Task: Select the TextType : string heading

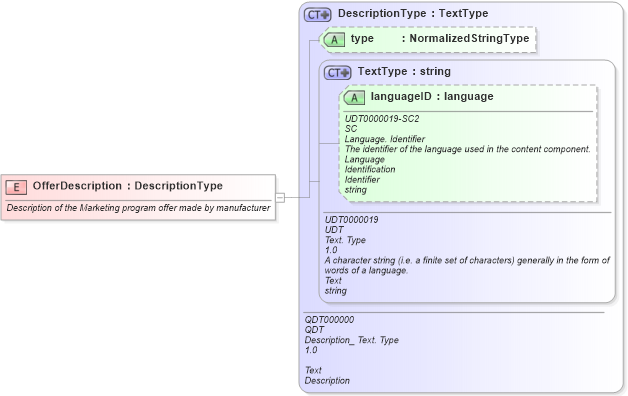Action: (x=404, y=71)
